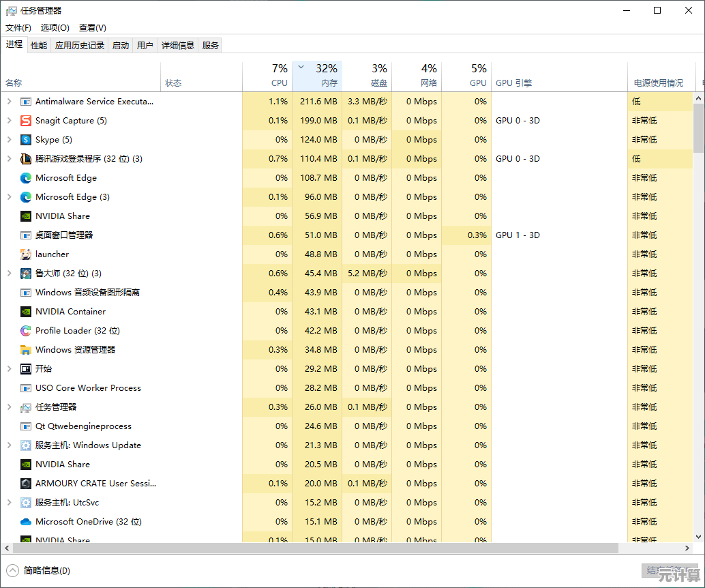Click the UtcSvc service host gear icon
705x588 pixels.
coord(26,503)
